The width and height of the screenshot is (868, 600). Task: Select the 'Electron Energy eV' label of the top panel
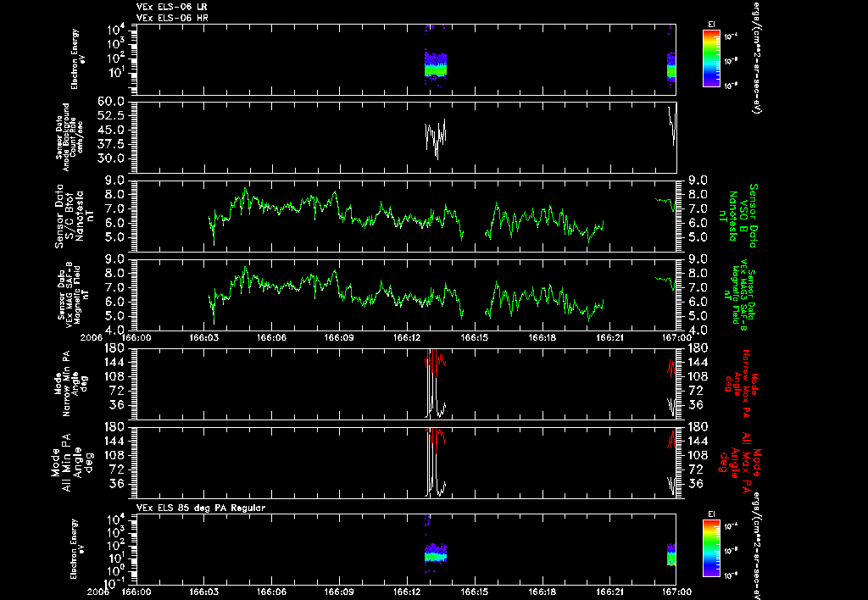(78, 59)
